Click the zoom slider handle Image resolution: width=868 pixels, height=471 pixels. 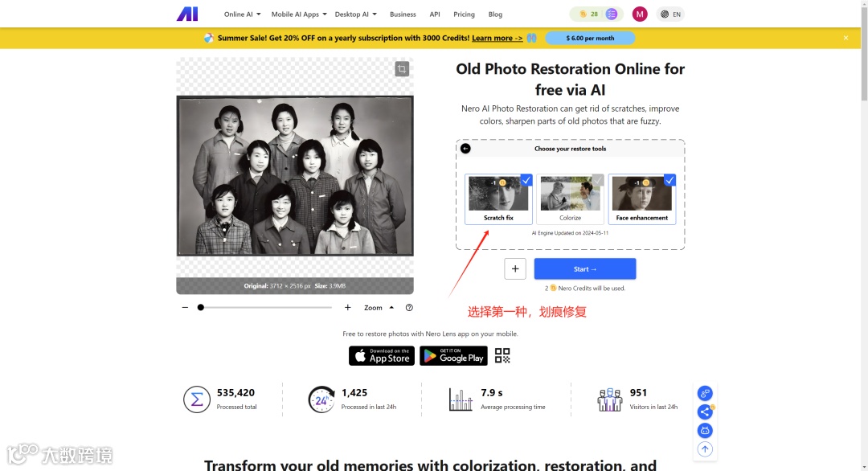(201, 308)
